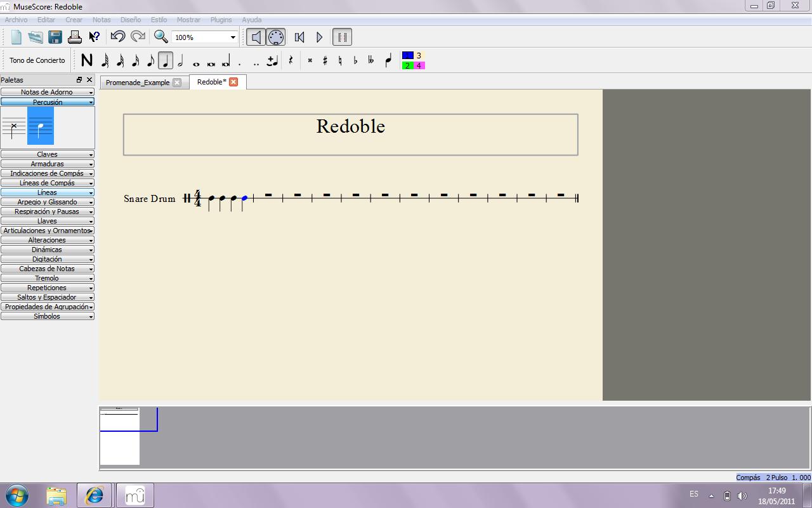Expand the Dinámicas palette
Viewport: 812px width, 508px height.
(x=47, y=249)
